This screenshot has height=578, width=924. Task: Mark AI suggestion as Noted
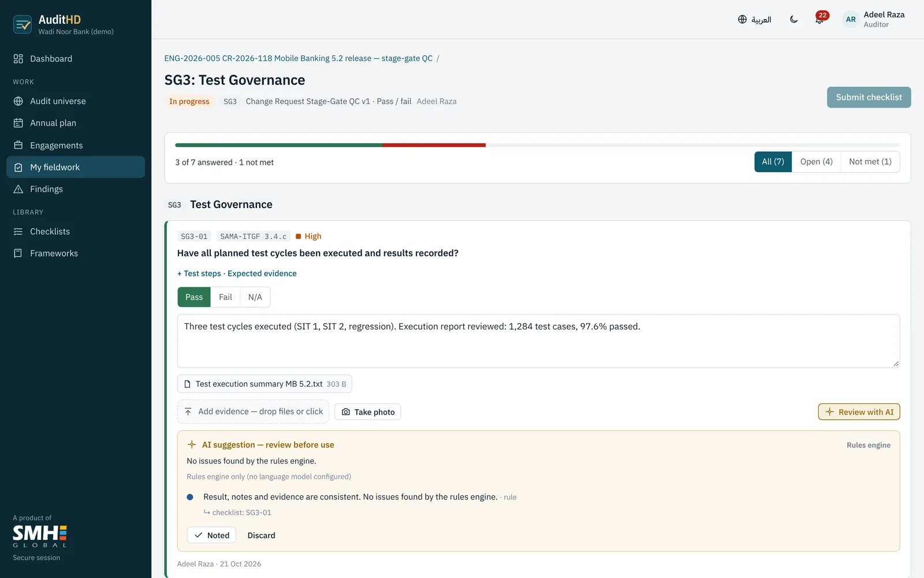212,535
